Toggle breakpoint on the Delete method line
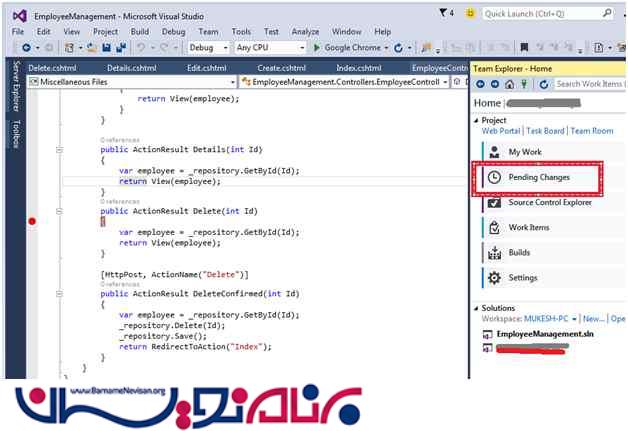The width and height of the screenshot is (628, 431). point(32,221)
